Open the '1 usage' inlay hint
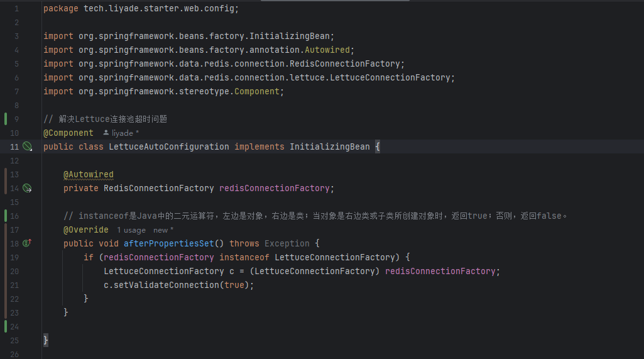The image size is (644, 359). coord(131,230)
